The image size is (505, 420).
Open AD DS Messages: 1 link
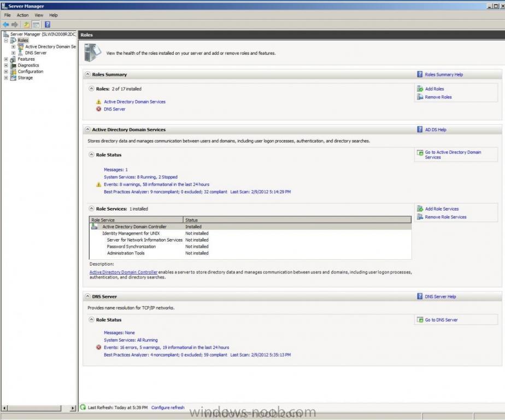(x=116, y=170)
